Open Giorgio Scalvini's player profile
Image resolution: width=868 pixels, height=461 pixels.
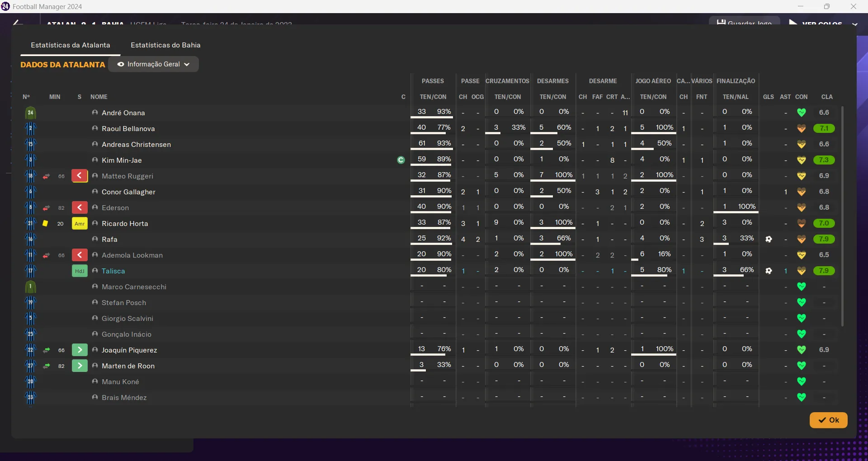point(127,318)
